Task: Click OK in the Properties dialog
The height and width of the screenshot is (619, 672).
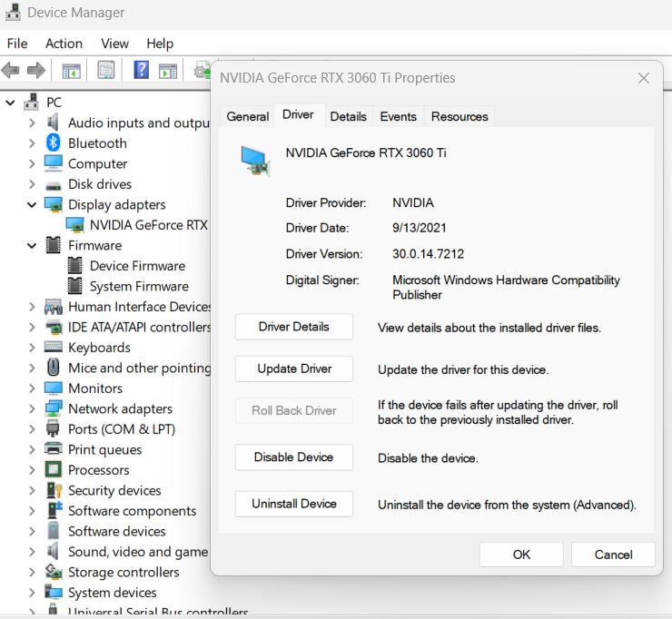Action: (x=521, y=555)
